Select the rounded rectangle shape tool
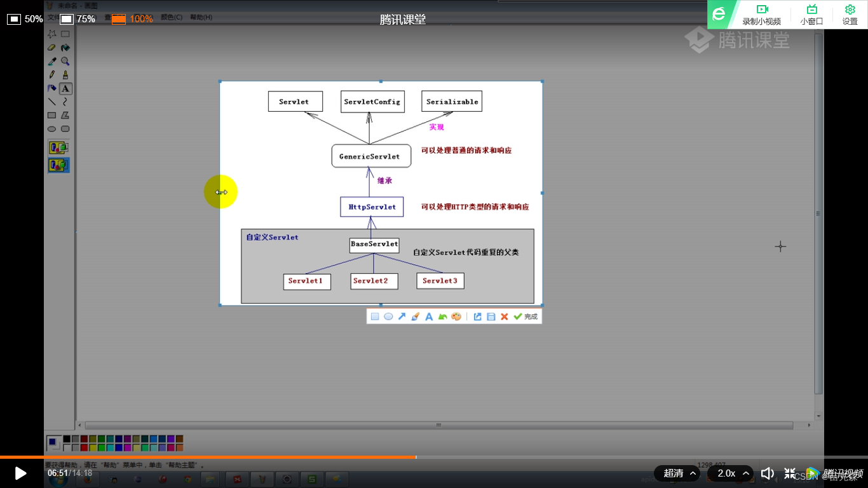The height and width of the screenshot is (488, 868). [x=65, y=129]
